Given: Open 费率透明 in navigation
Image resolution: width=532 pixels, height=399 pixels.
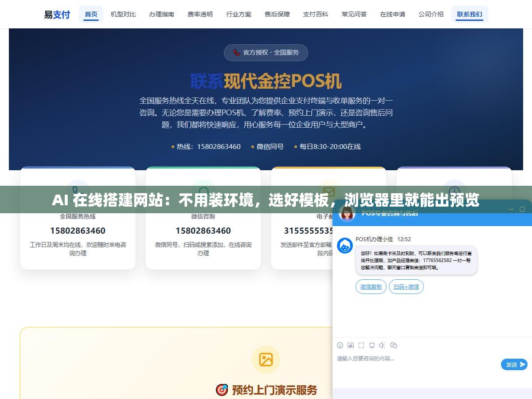Looking at the screenshot, I should [x=200, y=14].
